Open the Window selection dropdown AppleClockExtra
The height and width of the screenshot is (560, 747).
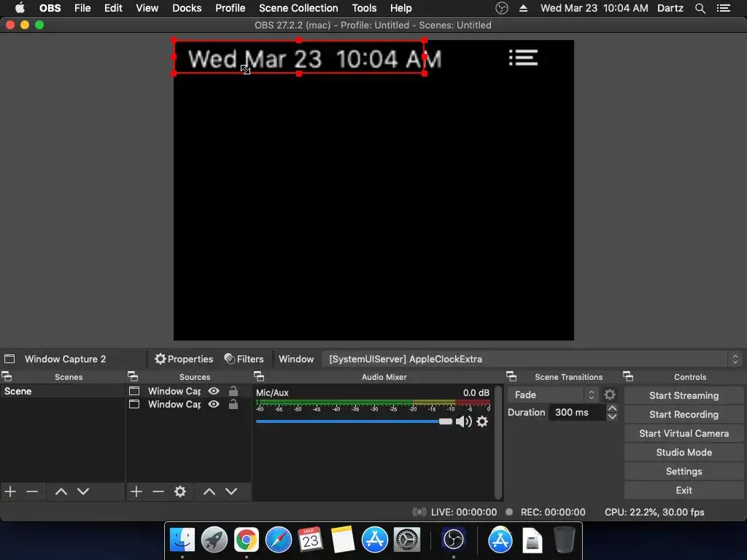532,359
